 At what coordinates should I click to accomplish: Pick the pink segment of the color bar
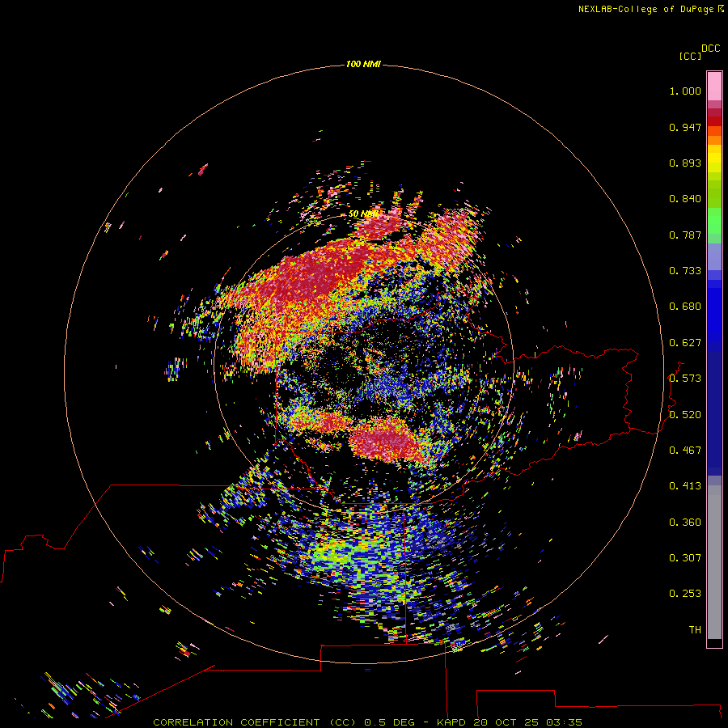point(714,87)
